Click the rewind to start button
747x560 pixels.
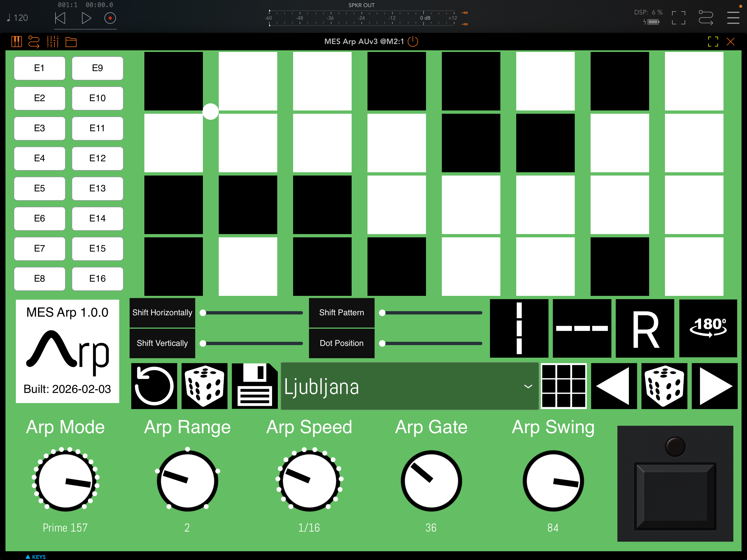[60, 18]
